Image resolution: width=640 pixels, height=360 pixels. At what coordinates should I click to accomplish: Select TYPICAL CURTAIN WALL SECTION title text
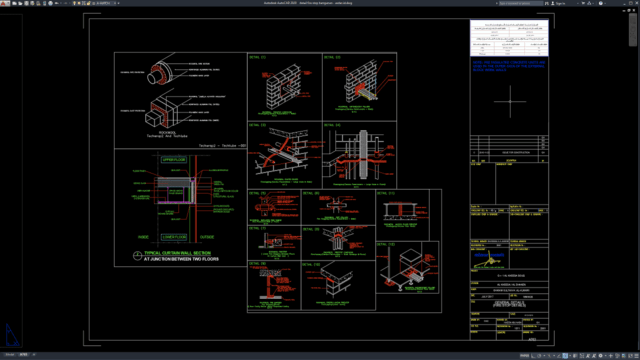[177, 253]
